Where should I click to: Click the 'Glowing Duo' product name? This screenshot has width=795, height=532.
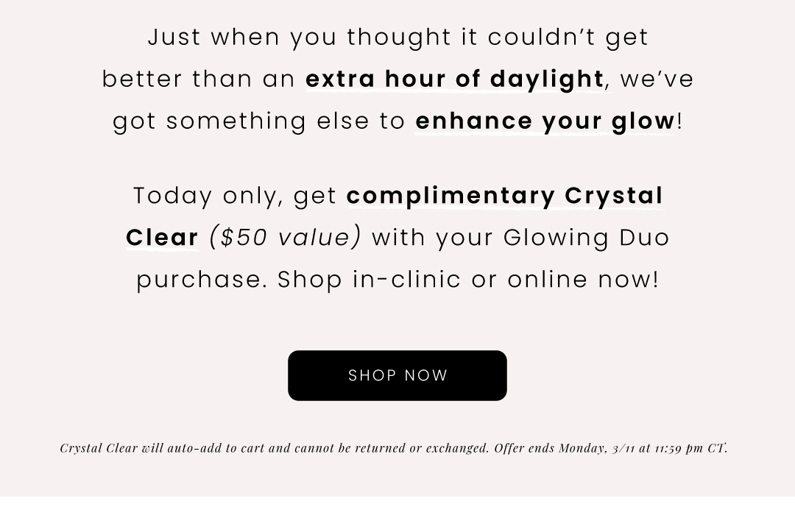(x=587, y=238)
